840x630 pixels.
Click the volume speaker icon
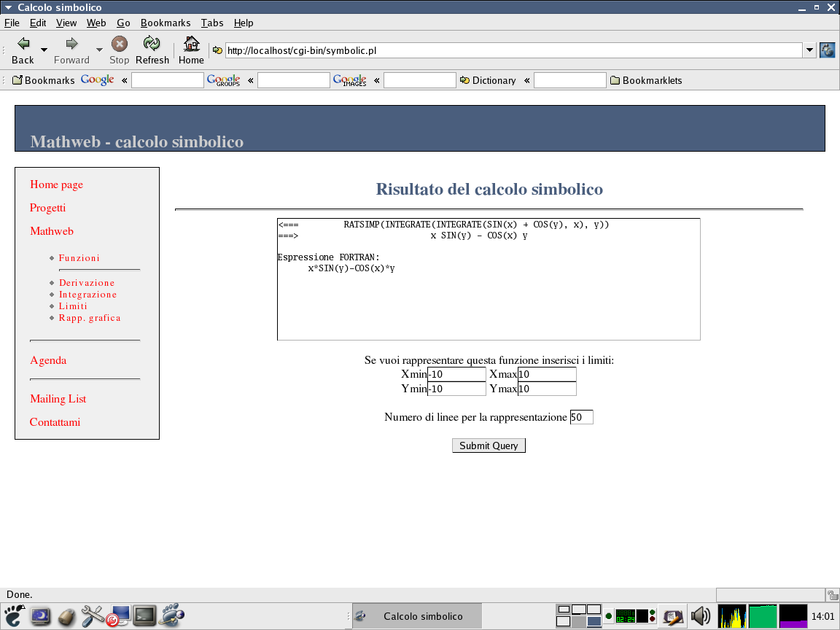(700, 616)
